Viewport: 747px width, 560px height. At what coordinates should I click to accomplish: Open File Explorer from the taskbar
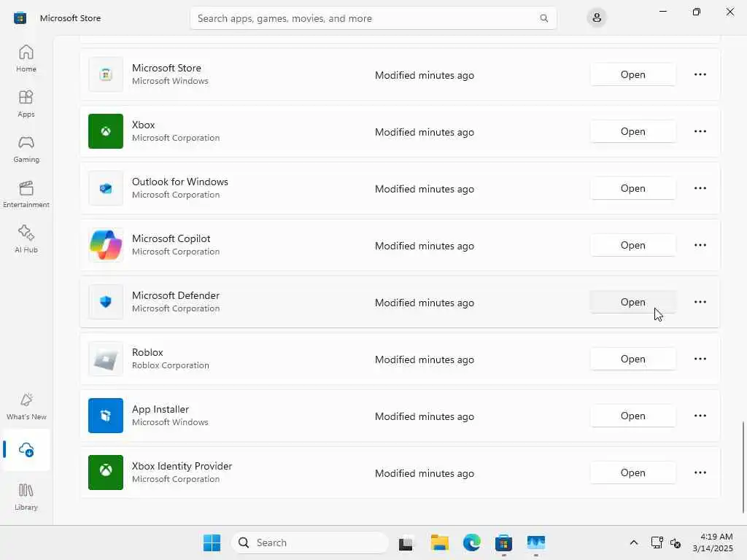coord(439,542)
